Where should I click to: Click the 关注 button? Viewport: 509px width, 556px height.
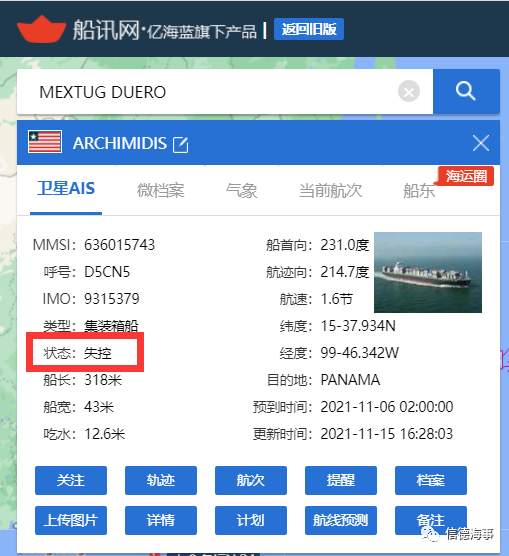71,480
